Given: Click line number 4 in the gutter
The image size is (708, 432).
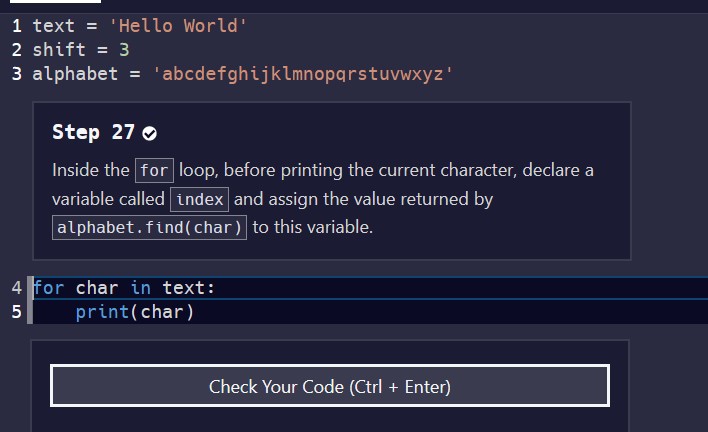Looking at the screenshot, I should click(17, 288).
